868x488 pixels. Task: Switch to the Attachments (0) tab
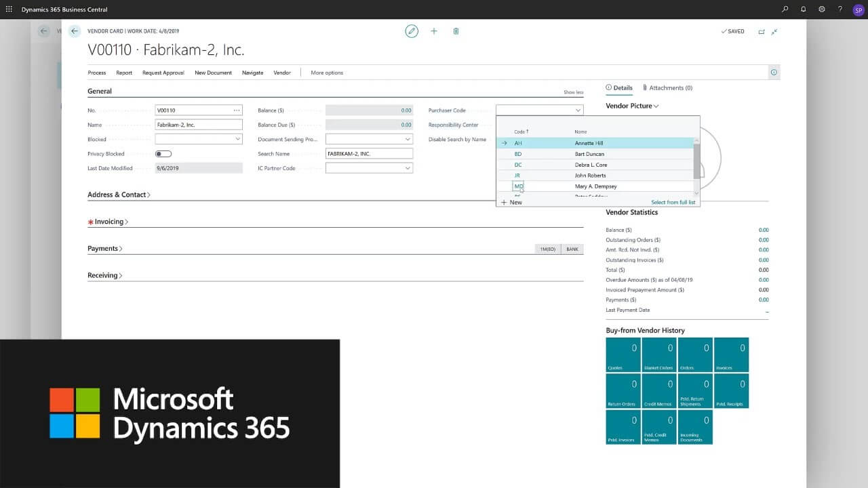(667, 87)
